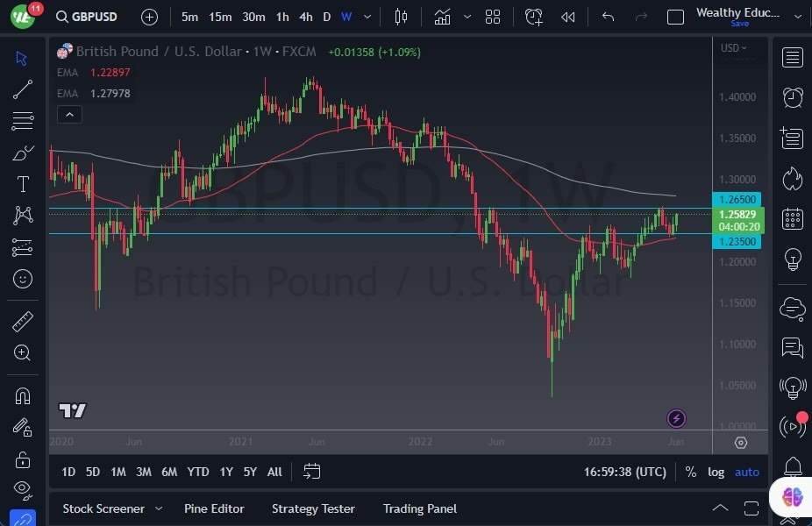
Task: Open the Strategy Tester tab
Action: 313,508
